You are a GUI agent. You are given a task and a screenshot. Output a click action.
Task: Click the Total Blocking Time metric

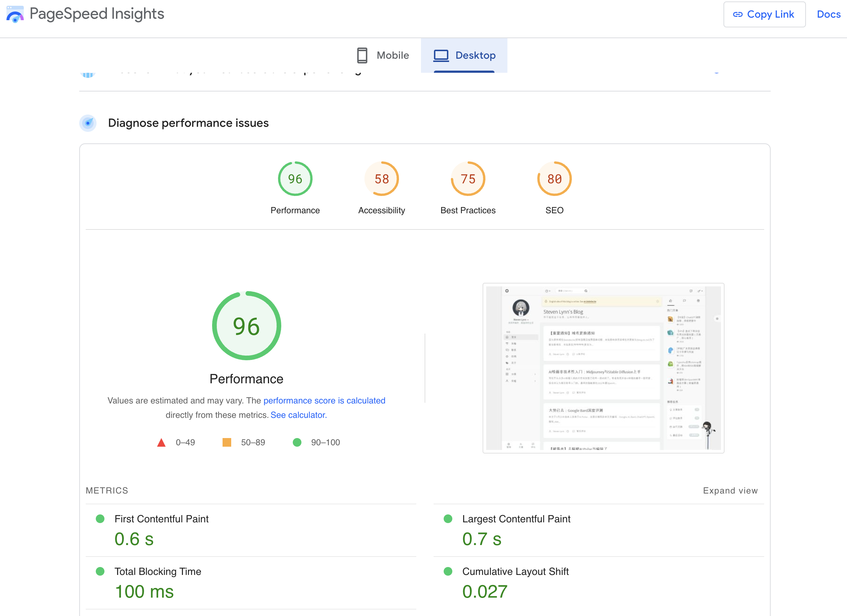251,583
